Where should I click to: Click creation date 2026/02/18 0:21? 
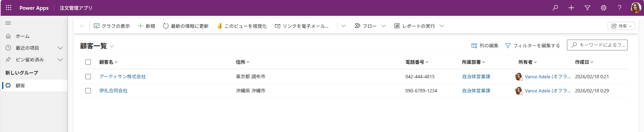(x=592, y=77)
